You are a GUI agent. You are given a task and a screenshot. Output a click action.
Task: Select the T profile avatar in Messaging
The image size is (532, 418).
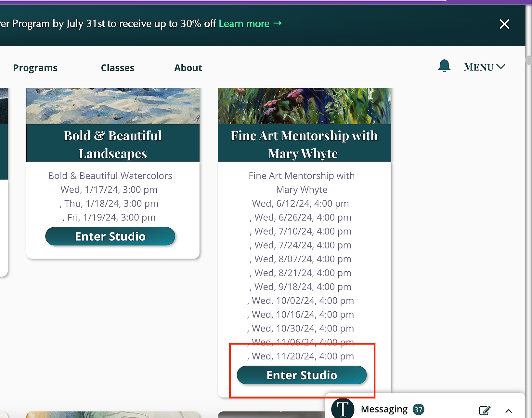pyautogui.click(x=343, y=409)
